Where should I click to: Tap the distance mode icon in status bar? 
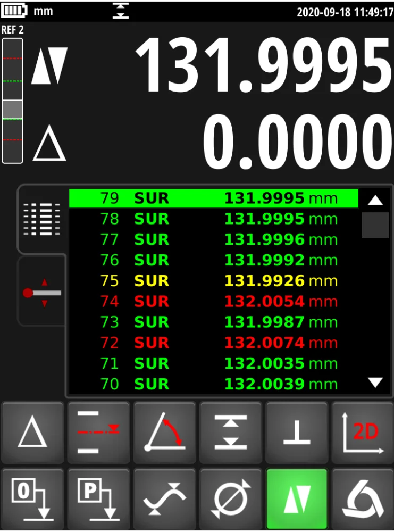click(121, 11)
